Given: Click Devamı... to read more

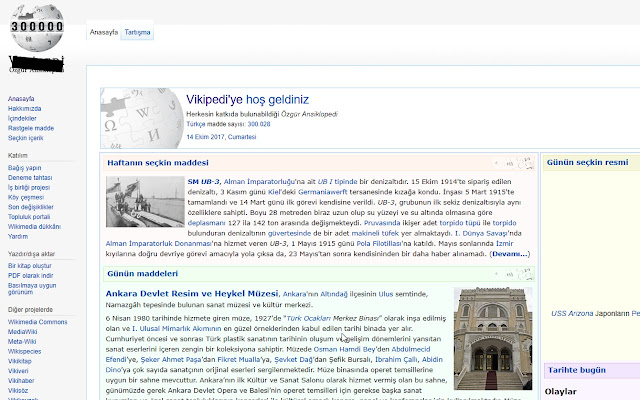Looking at the screenshot, I should click(x=509, y=254).
